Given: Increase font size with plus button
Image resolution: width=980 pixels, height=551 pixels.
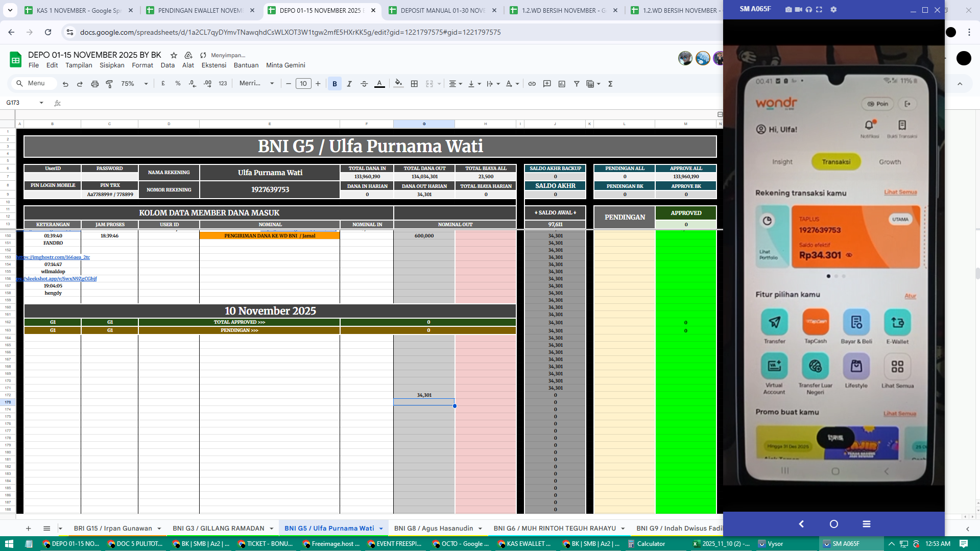Looking at the screenshot, I should tap(318, 84).
